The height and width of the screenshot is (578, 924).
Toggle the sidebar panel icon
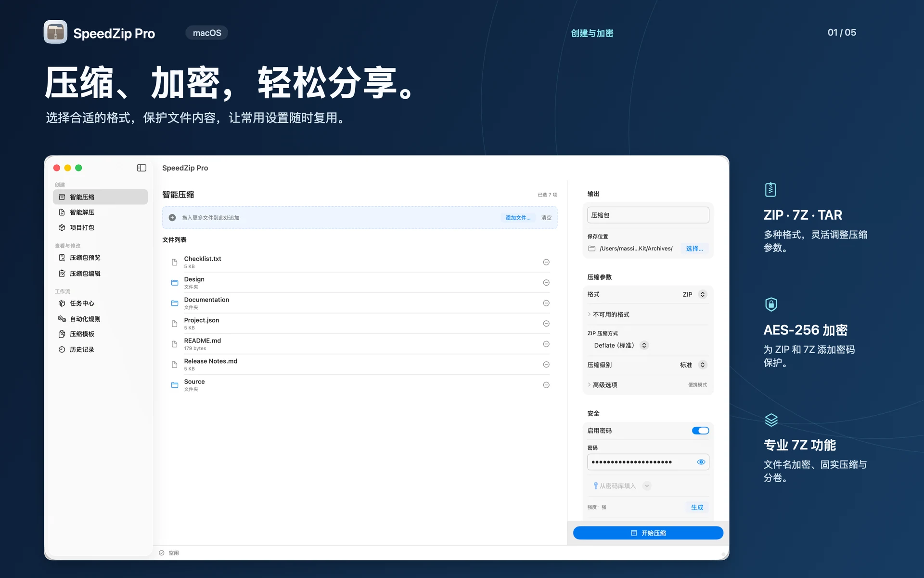[141, 168]
